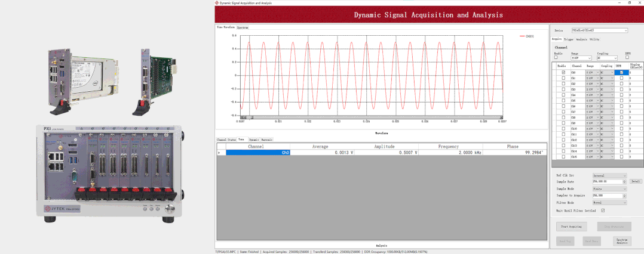Viewport: 644px width, 254px height.
Task: Open the Coupling dropdown for Ch14
Action: pos(607,151)
